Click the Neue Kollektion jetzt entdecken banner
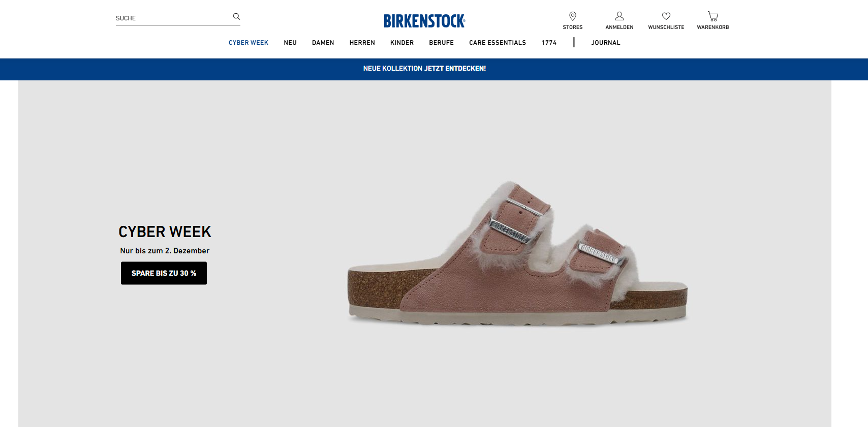This screenshot has height=440, width=868. (x=424, y=69)
